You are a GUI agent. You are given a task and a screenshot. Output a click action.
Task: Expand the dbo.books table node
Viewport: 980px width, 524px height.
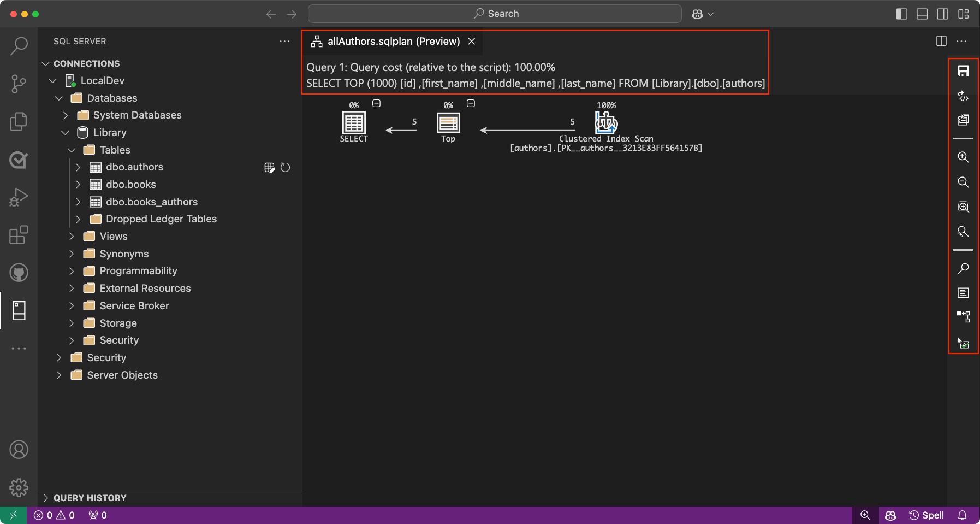click(x=78, y=185)
